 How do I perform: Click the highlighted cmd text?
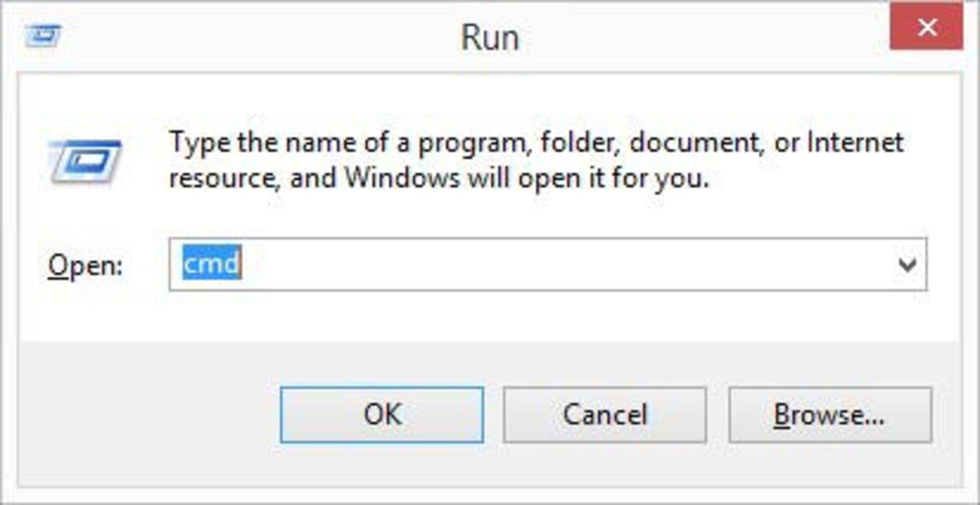click(212, 264)
